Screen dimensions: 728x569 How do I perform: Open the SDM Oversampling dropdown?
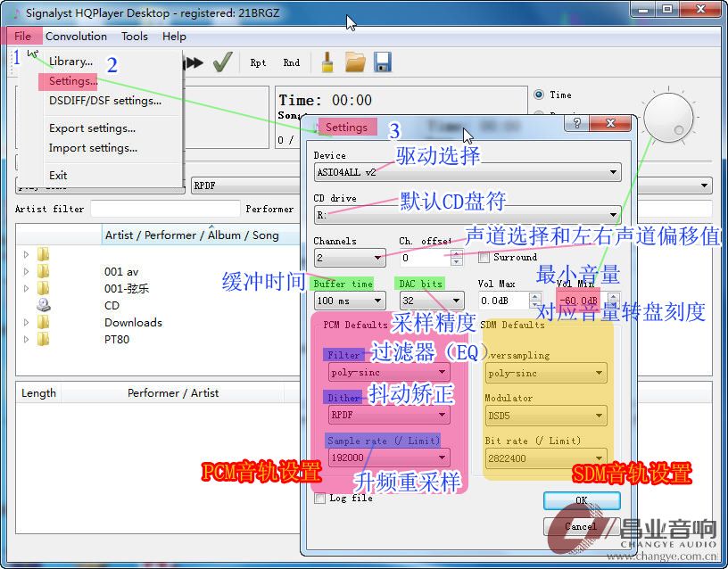546,373
